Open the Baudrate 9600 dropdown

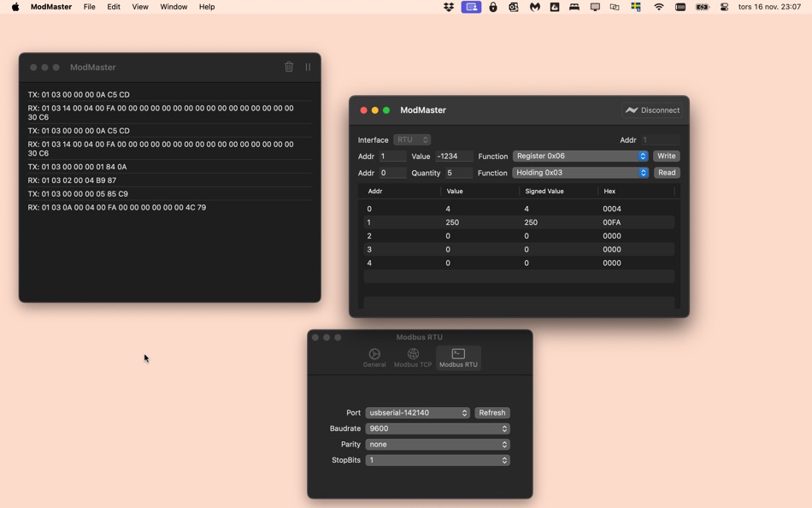[438, 428]
